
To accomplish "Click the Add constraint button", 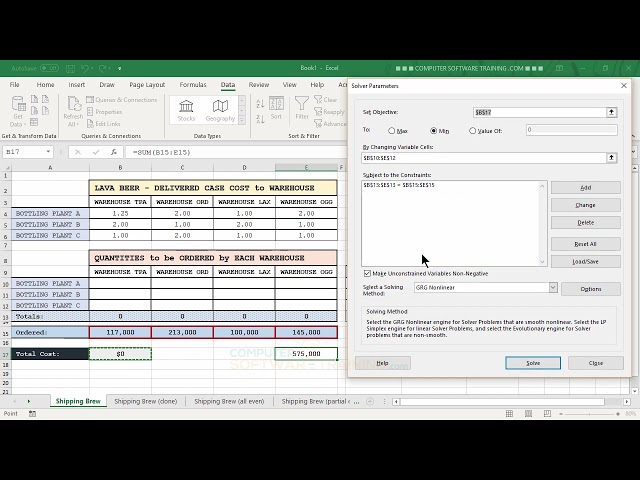I will pos(586,188).
